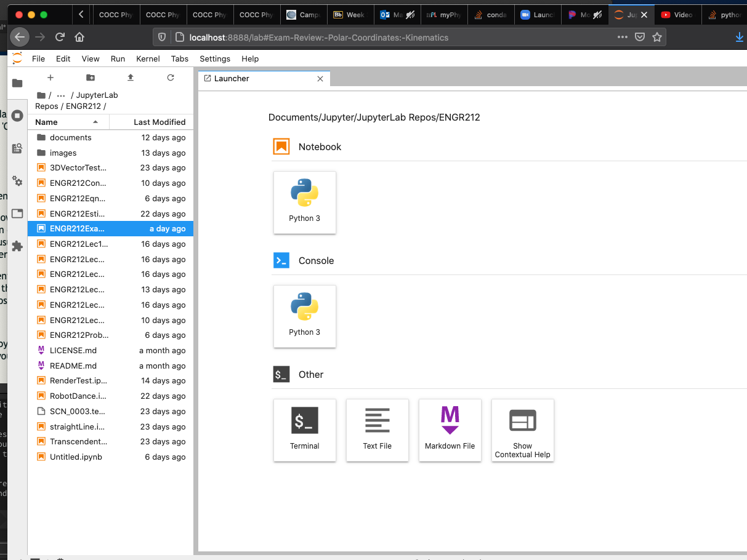747x560 pixels.
Task: Click the new launcher plus icon
Action: pos(50,78)
